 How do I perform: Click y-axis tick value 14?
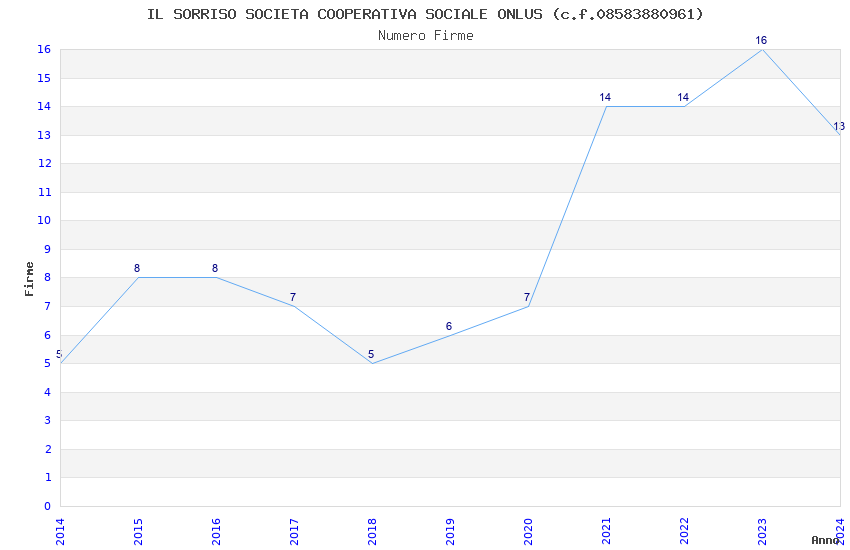(44, 106)
